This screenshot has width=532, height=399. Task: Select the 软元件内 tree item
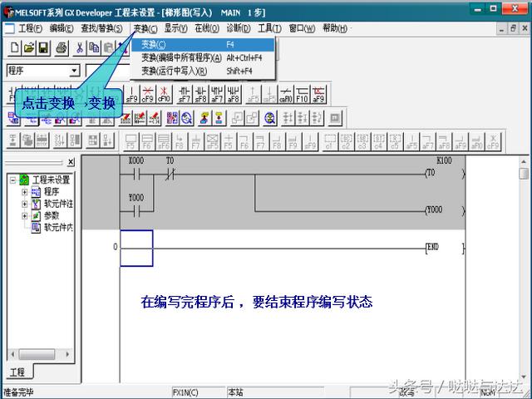(x=58, y=227)
